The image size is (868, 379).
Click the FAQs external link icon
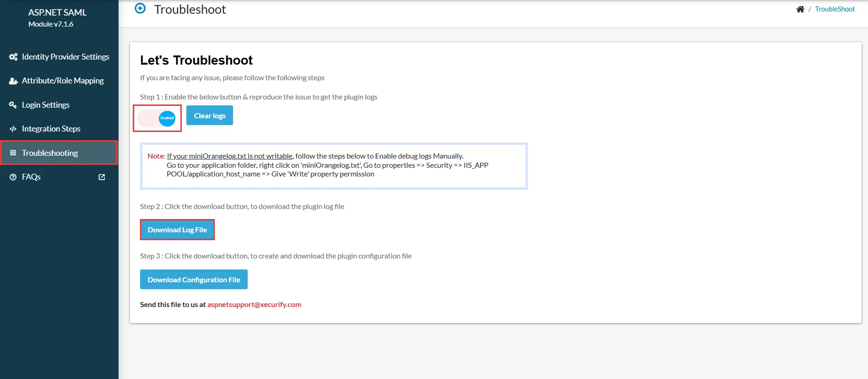(x=102, y=177)
